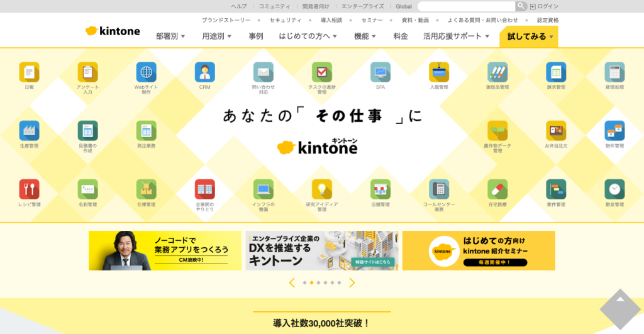Open the 物件管理 app icon
The image size is (644, 334).
(614, 131)
